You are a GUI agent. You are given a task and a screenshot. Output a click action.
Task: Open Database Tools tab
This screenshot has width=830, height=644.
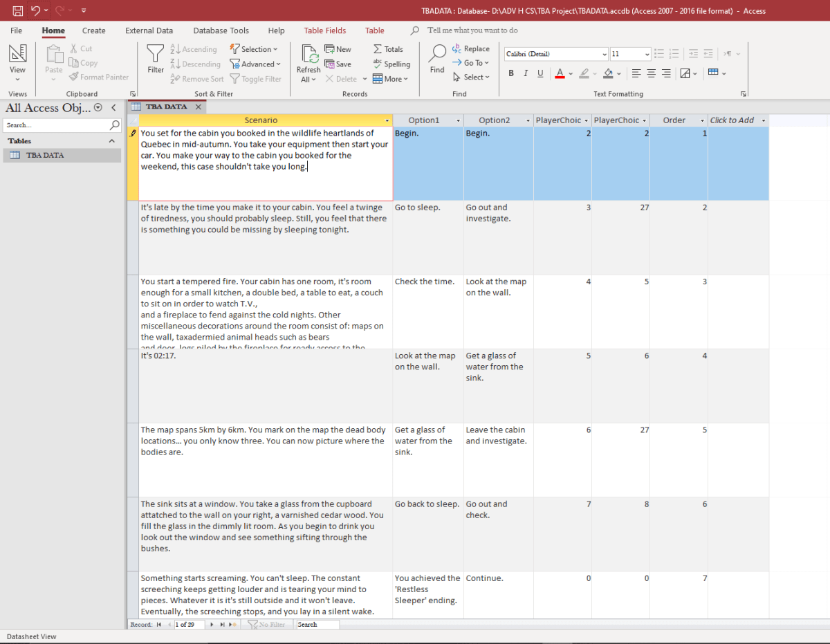click(221, 30)
